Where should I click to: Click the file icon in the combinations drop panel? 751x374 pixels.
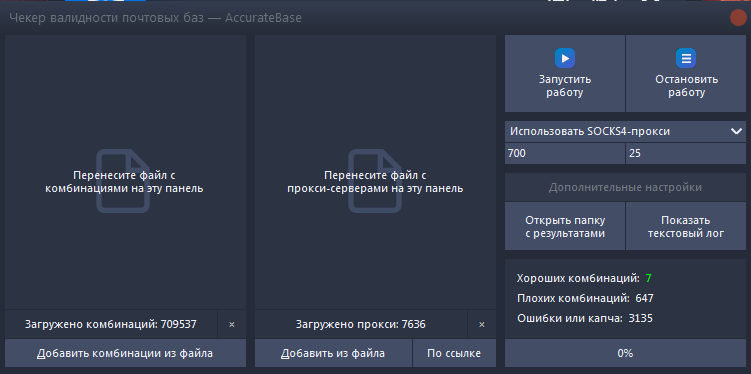(124, 180)
